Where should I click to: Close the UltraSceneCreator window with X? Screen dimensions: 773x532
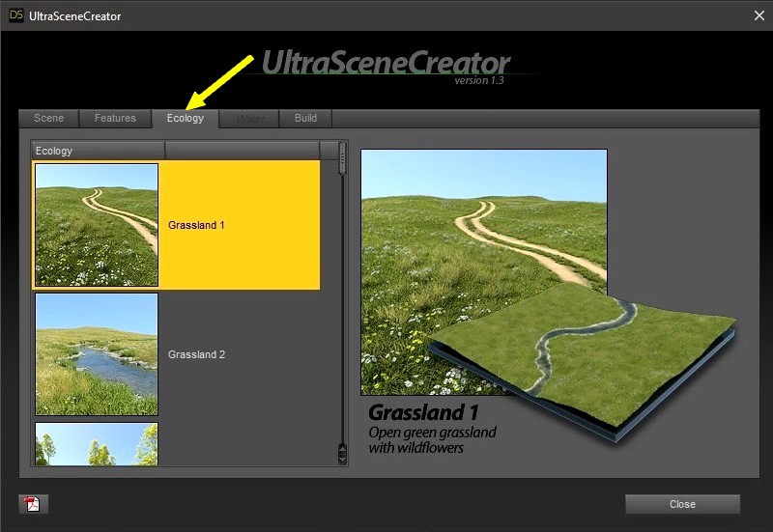759,15
